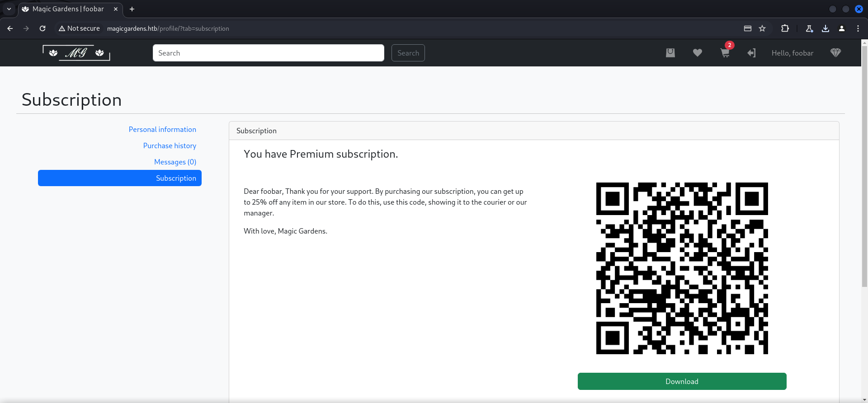Viewport: 868px width, 403px height.
Task: Open the browser downloads icon
Action: (x=826, y=28)
